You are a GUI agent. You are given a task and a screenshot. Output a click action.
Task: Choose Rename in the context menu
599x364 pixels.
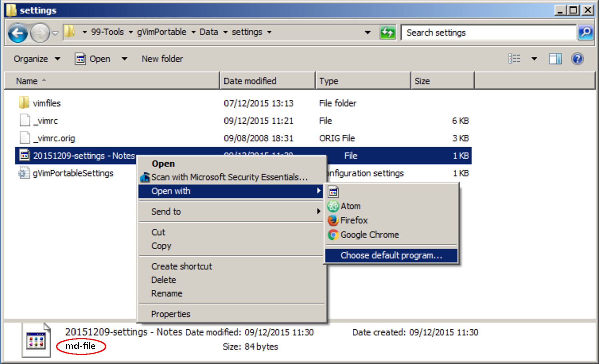coord(167,293)
